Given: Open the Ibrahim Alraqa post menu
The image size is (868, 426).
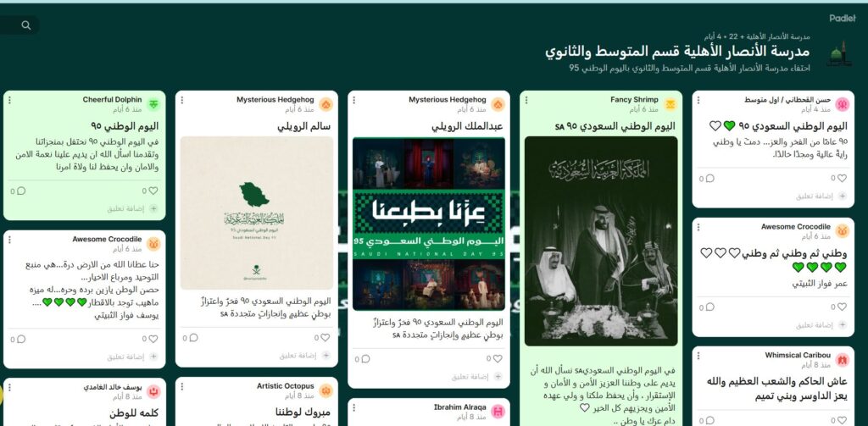Looking at the screenshot, I should (x=353, y=407).
